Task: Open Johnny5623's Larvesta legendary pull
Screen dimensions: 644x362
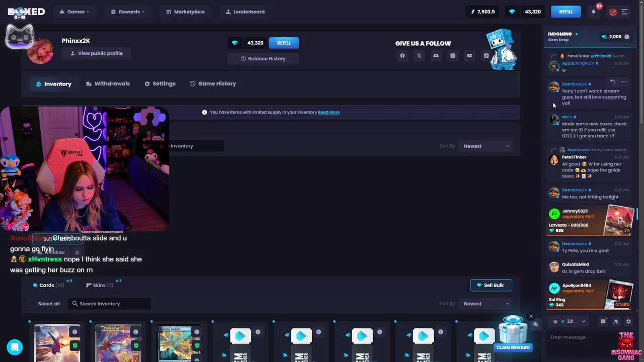Action: click(x=590, y=220)
